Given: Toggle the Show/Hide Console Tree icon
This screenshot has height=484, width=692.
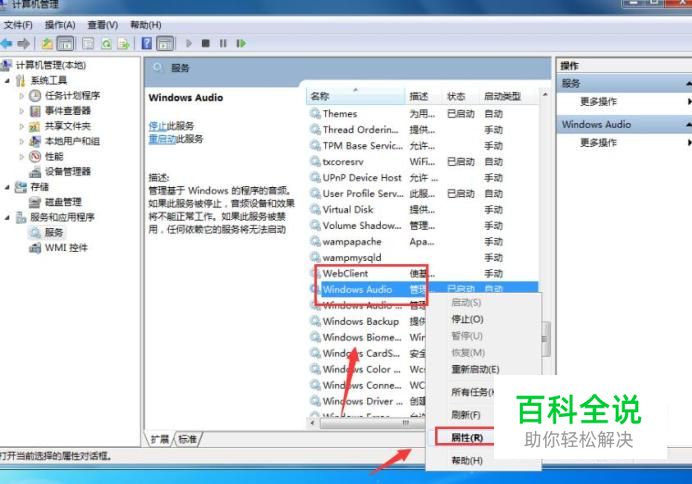Looking at the screenshot, I should click(x=66, y=43).
